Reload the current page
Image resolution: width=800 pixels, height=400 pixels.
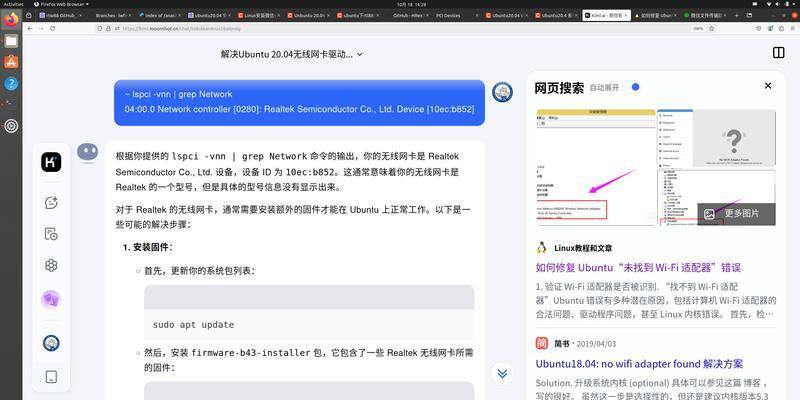(53, 29)
